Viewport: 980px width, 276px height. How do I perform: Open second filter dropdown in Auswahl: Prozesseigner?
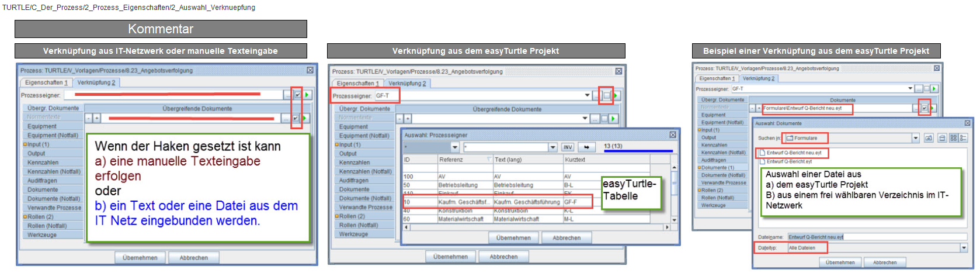click(552, 147)
